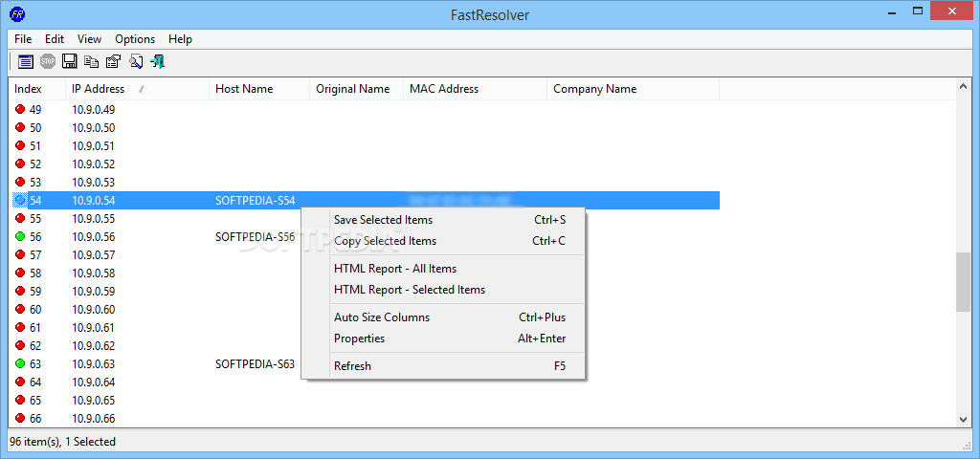Click host name SOFTPEDIA-S63
The width and height of the screenshot is (980, 459).
255,363
